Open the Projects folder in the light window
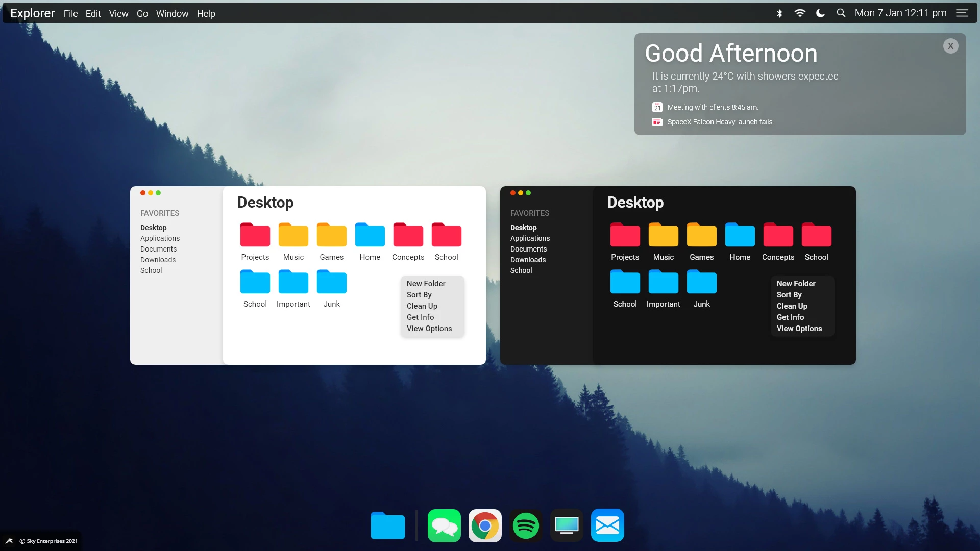 255,235
